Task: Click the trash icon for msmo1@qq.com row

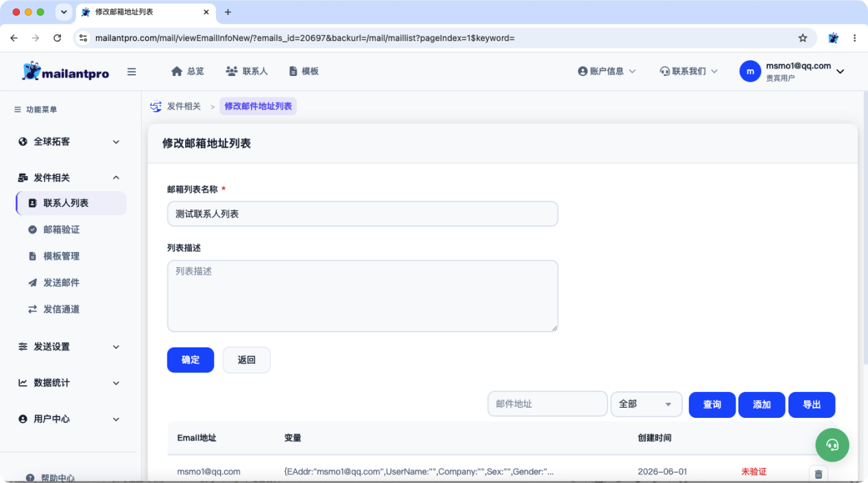Action: 819,473
